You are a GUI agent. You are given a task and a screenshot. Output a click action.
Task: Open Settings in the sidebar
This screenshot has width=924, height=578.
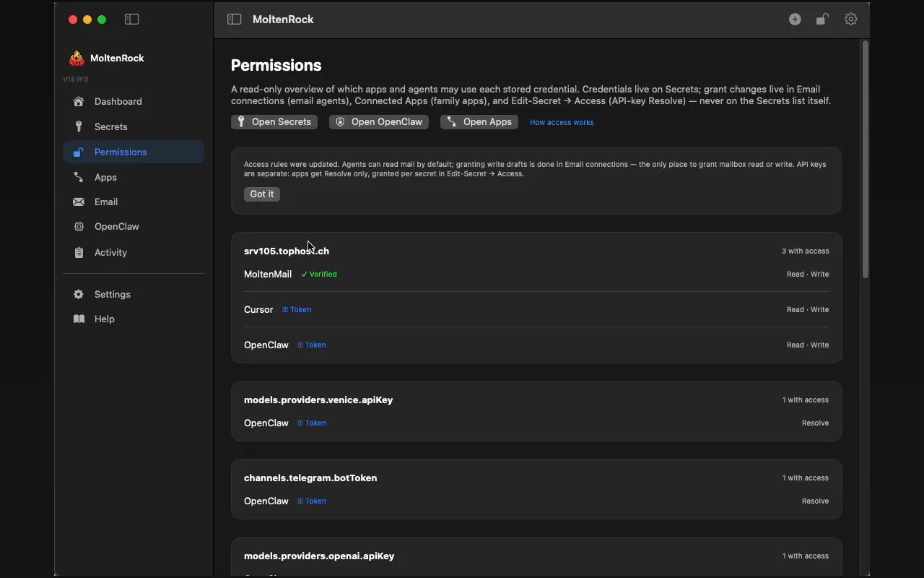pos(134,294)
